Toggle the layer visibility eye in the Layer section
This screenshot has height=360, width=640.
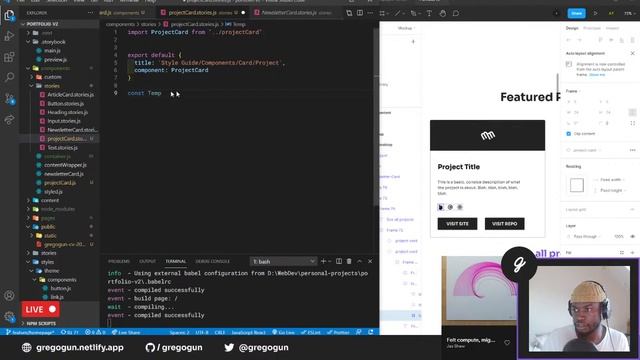633,236
